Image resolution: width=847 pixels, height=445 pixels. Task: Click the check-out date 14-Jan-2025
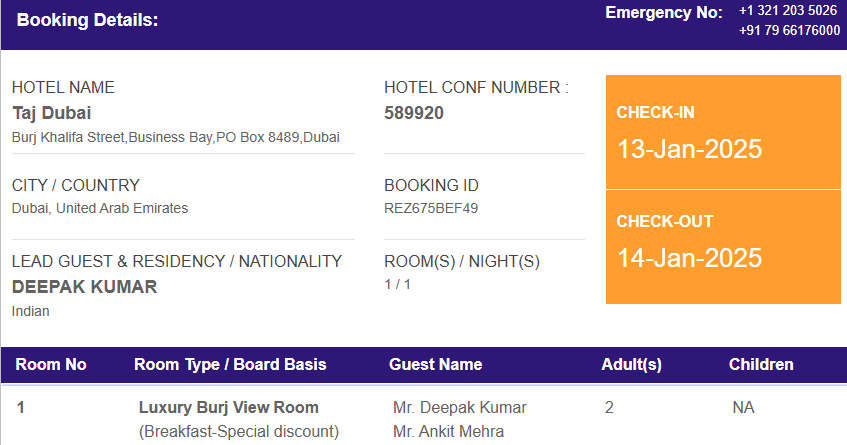pyautogui.click(x=689, y=258)
